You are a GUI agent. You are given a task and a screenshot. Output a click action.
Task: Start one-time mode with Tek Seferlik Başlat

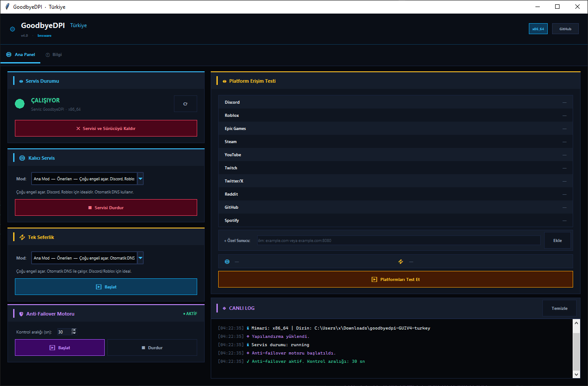(x=106, y=287)
